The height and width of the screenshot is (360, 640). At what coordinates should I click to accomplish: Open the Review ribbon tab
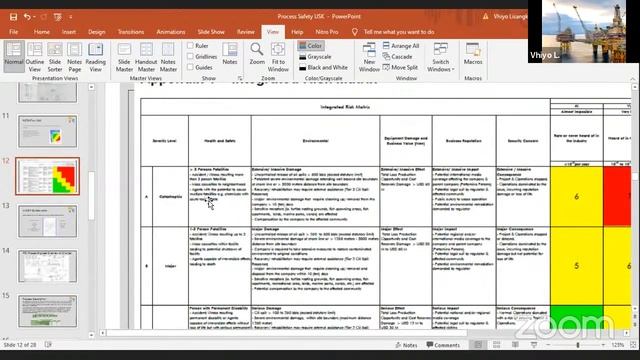[x=246, y=32]
